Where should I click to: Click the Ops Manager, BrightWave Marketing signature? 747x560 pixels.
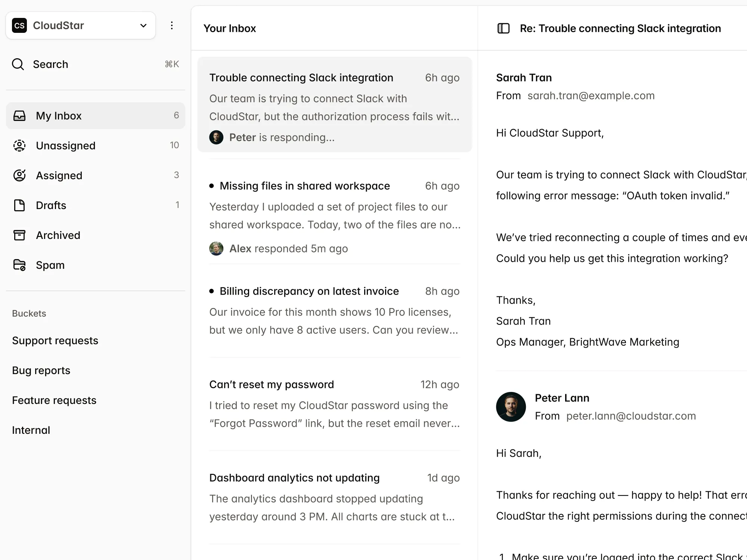coord(588,342)
